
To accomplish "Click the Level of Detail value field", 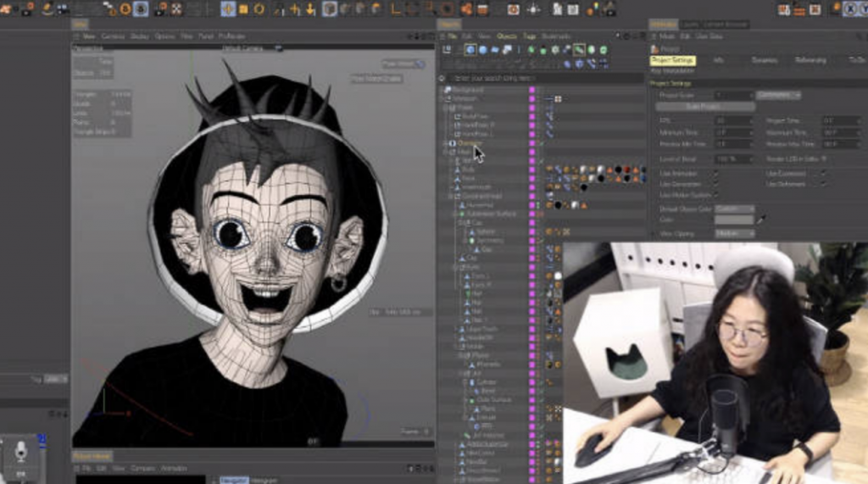I will click(734, 159).
